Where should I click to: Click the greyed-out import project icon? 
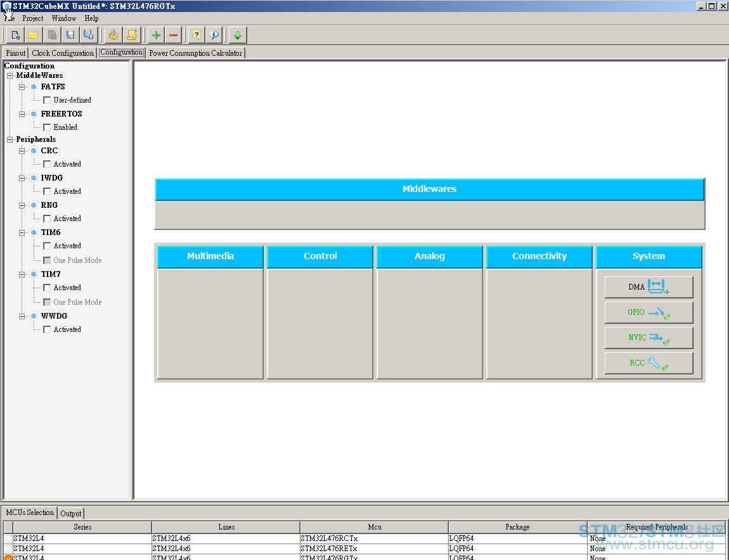[52, 35]
